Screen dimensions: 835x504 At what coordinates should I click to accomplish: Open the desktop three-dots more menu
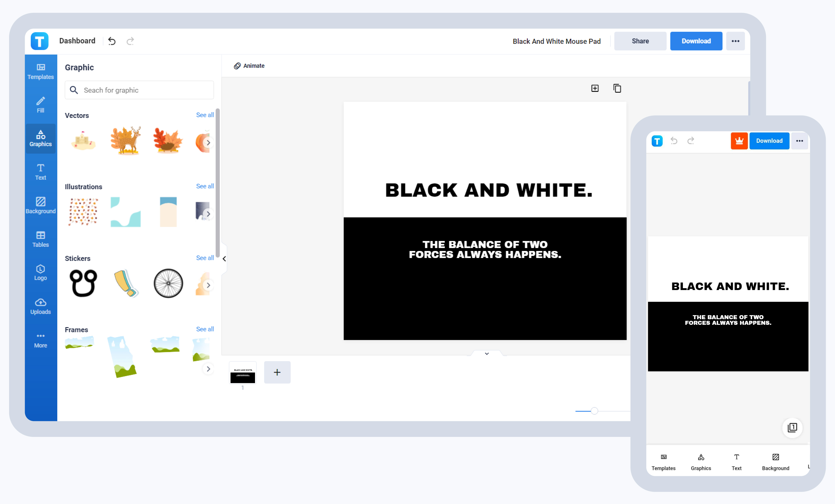point(735,41)
